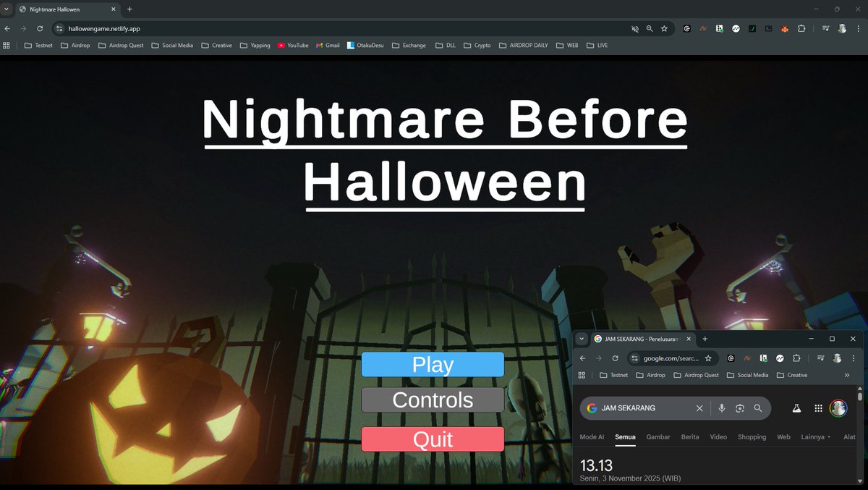Click the muted-sound icon in main address bar
Viewport: 868px width, 490px height.
[635, 28]
